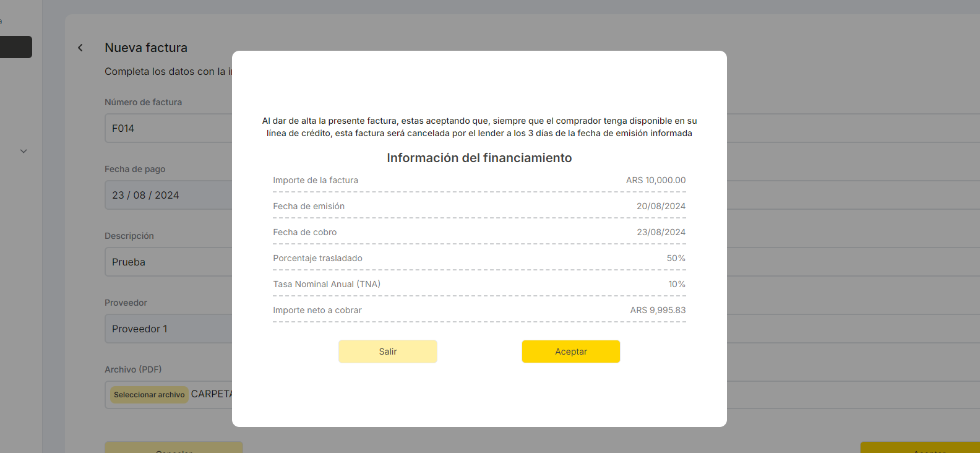Image resolution: width=980 pixels, height=453 pixels.
Task: Click the Número de factura field F014
Action: [167, 128]
